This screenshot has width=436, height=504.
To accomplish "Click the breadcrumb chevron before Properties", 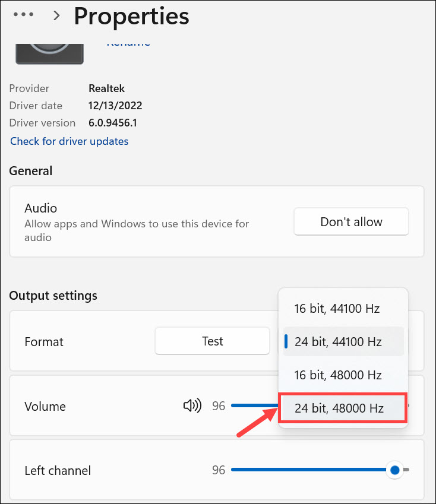I will click(57, 15).
